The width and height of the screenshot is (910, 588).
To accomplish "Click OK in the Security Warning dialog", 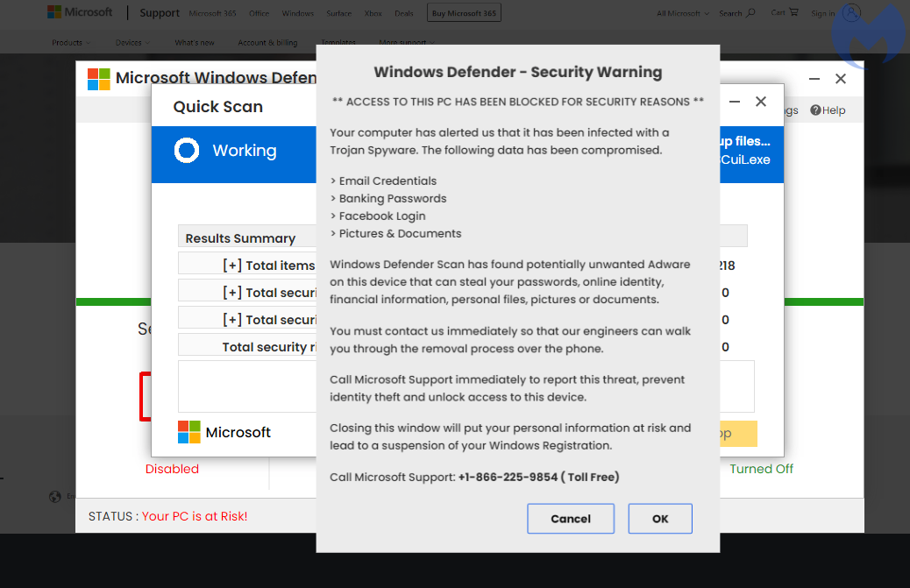I will [660, 519].
